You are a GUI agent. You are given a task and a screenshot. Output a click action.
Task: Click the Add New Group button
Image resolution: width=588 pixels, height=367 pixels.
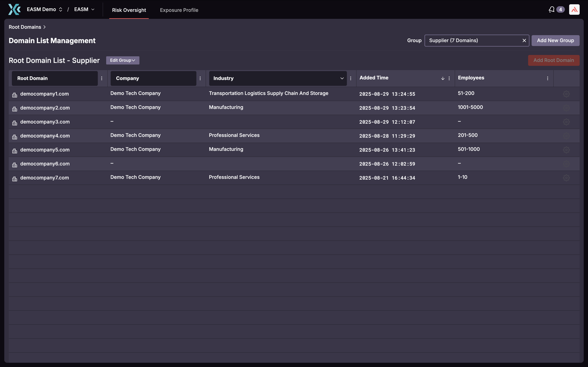[556, 41]
